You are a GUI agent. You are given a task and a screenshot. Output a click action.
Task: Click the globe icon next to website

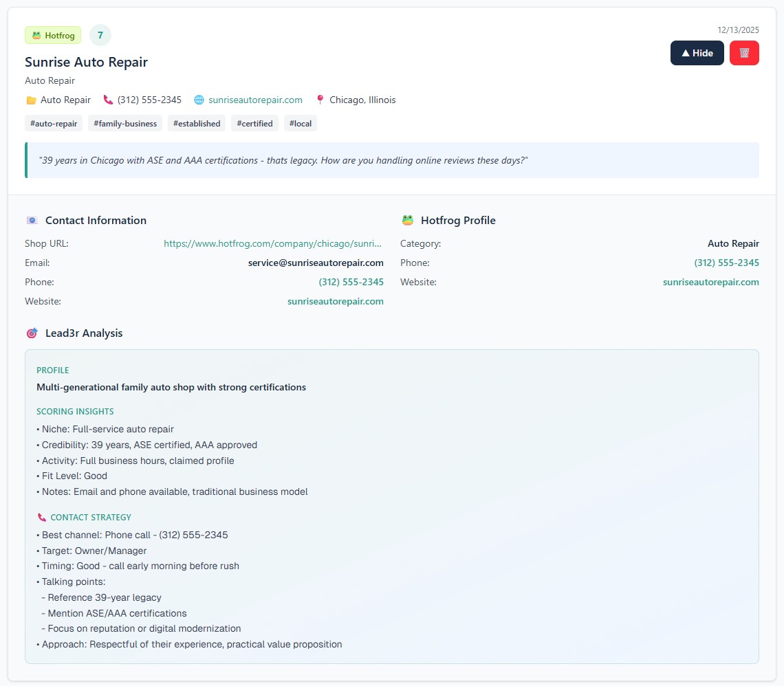click(199, 100)
